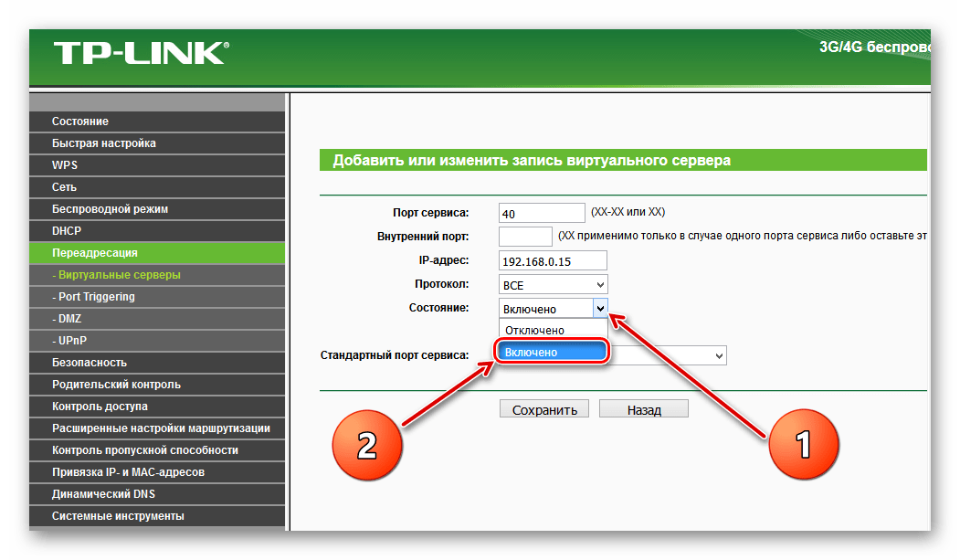Click the IP-адрес input field
The height and width of the screenshot is (560, 960).
(x=553, y=261)
